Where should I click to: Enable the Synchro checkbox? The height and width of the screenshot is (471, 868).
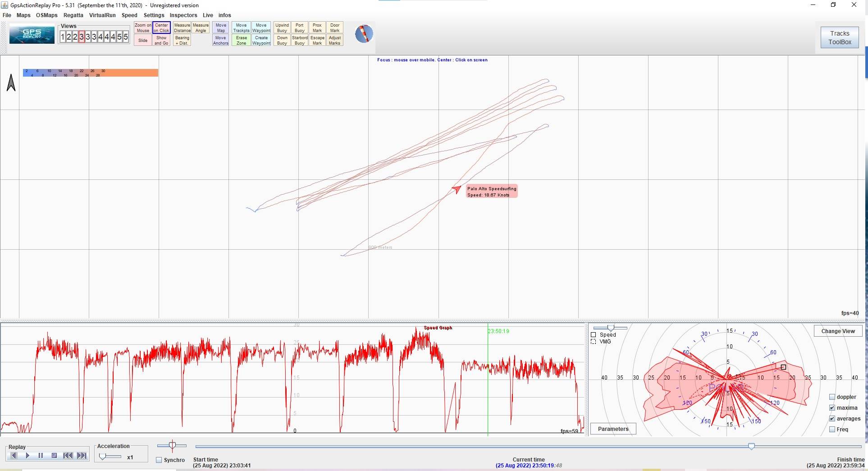pos(159,460)
